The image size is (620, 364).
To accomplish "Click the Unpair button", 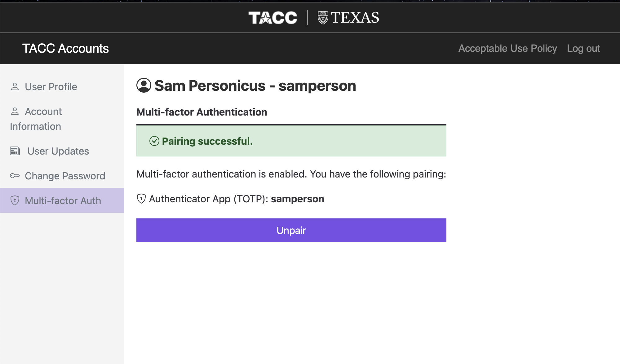I will (291, 230).
